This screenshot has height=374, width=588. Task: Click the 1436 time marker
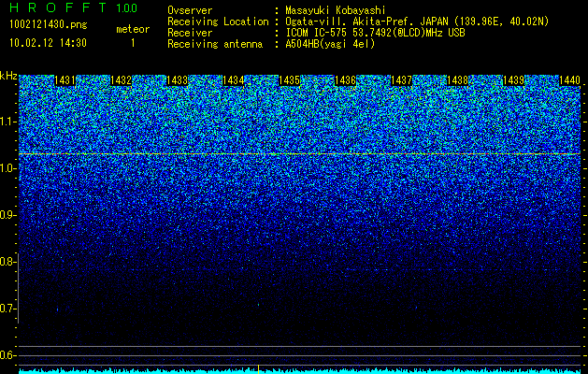click(x=345, y=80)
